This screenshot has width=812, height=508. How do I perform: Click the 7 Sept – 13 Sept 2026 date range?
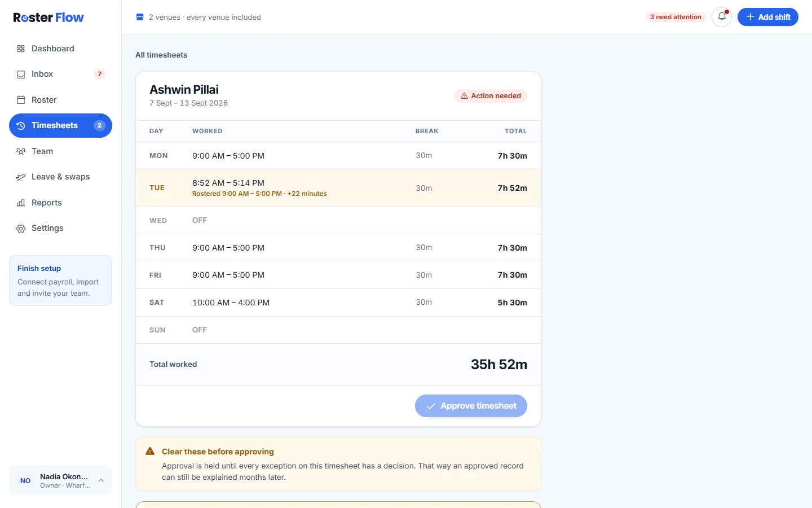click(189, 103)
